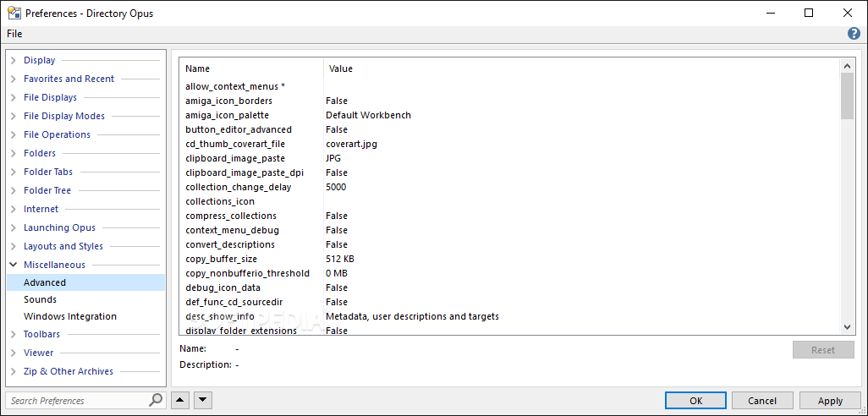The height and width of the screenshot is (416, 868).
Task: Expand the Display category
Action: coord(14,60)
